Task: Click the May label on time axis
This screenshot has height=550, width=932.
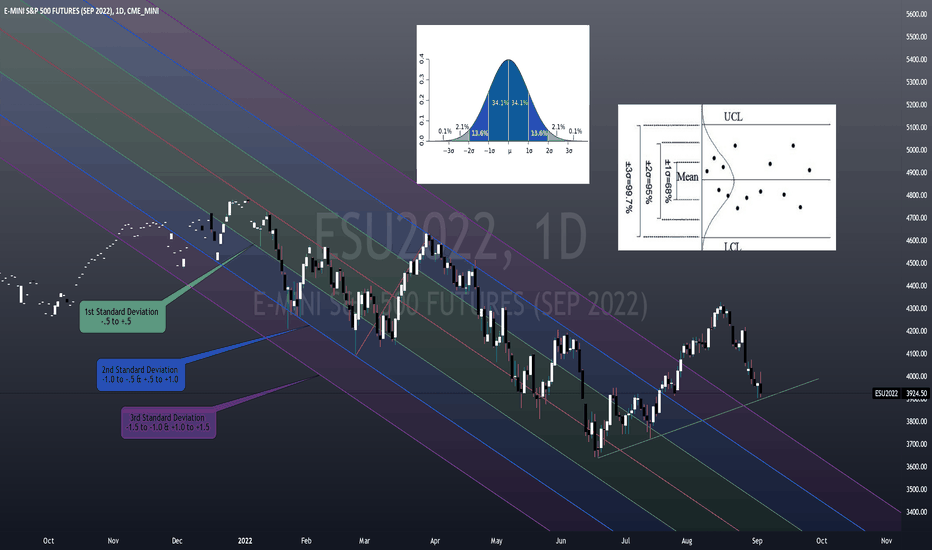Action: click(x=496, y=540)
